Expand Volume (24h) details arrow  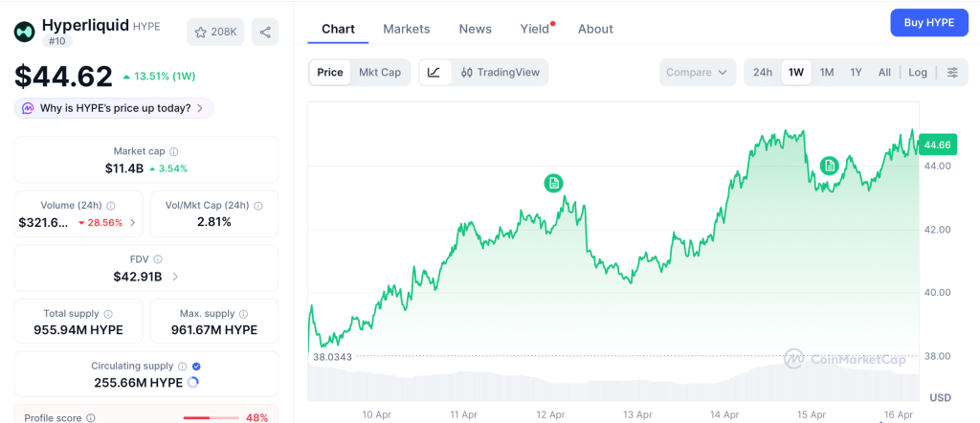click(x=132, y=223)
